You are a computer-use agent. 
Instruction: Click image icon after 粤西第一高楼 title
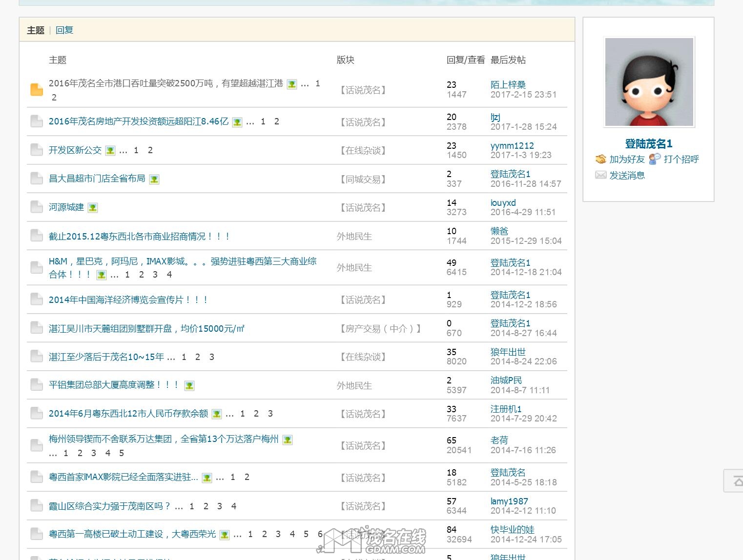point(225,535)
